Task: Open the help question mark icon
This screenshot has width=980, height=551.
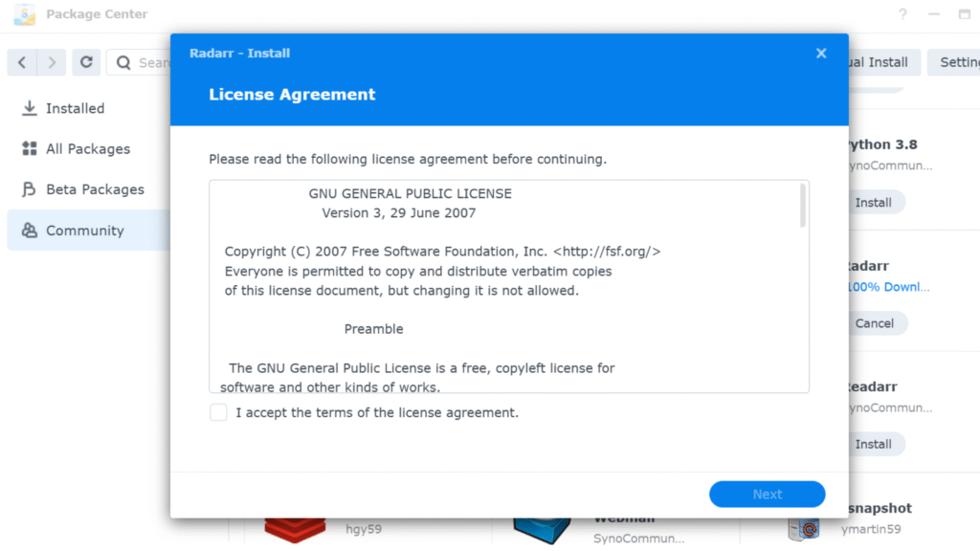Action: pos(902,14)
